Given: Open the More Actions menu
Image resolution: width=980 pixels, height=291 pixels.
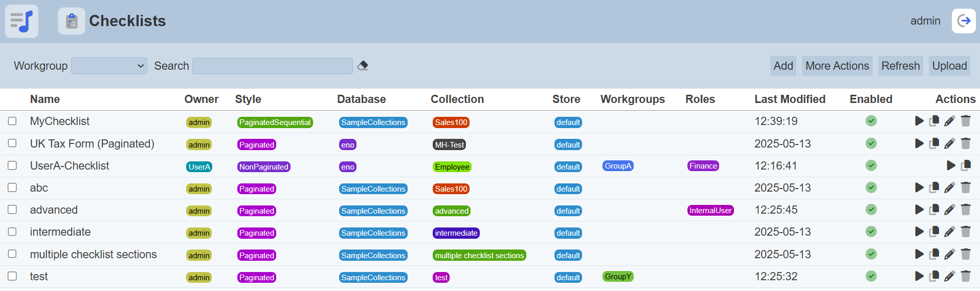Looking at the screenshot, I should [x=837, y=66].
